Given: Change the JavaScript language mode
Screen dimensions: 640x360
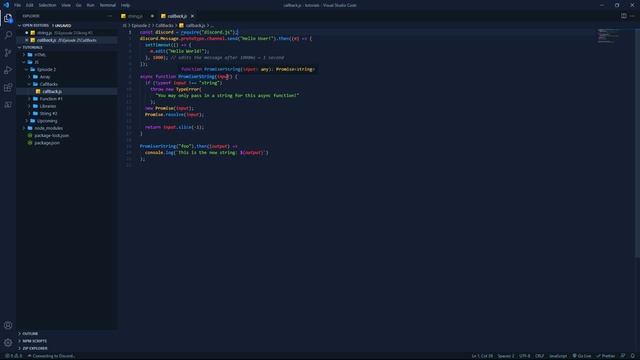Looking at the screenshot, I should point(558,356).
